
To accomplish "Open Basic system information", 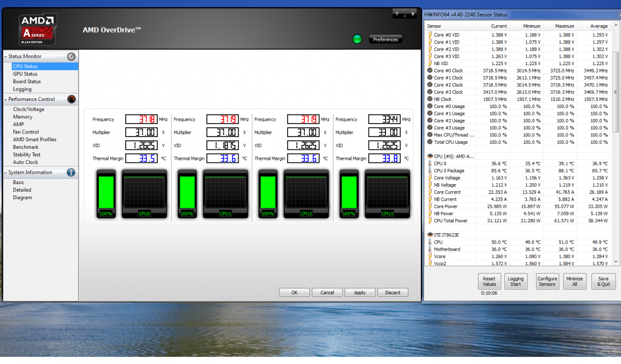I will click(19, 183).
